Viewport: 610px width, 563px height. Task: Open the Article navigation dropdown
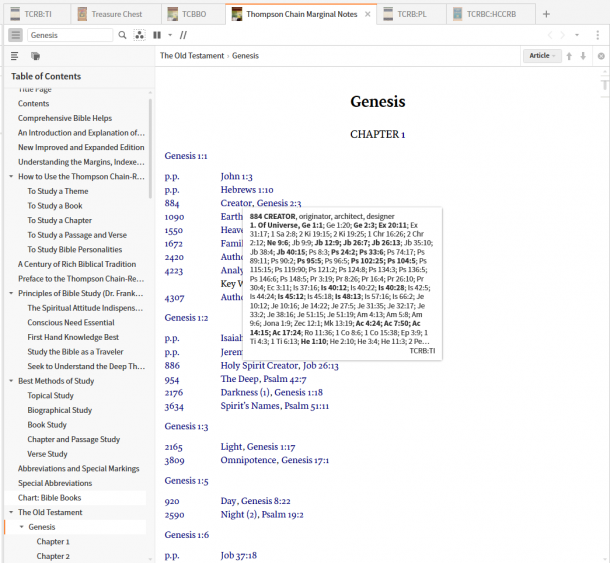click(x=542, y=56)
